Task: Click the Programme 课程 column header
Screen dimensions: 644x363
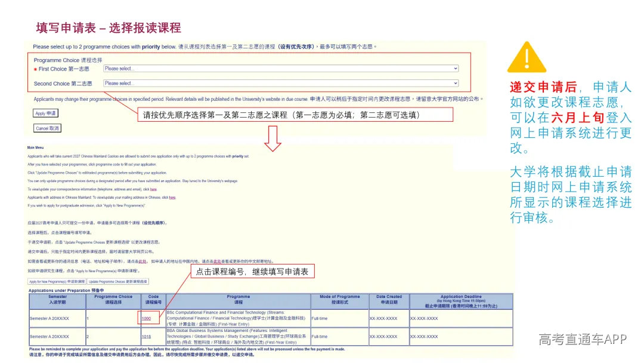Action: pyautogui.click(x=238, y=302)
